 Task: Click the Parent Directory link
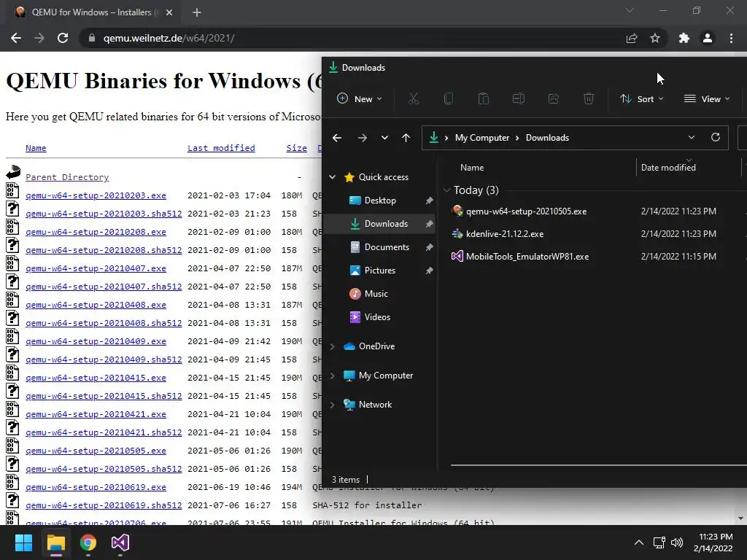(67, 177)
